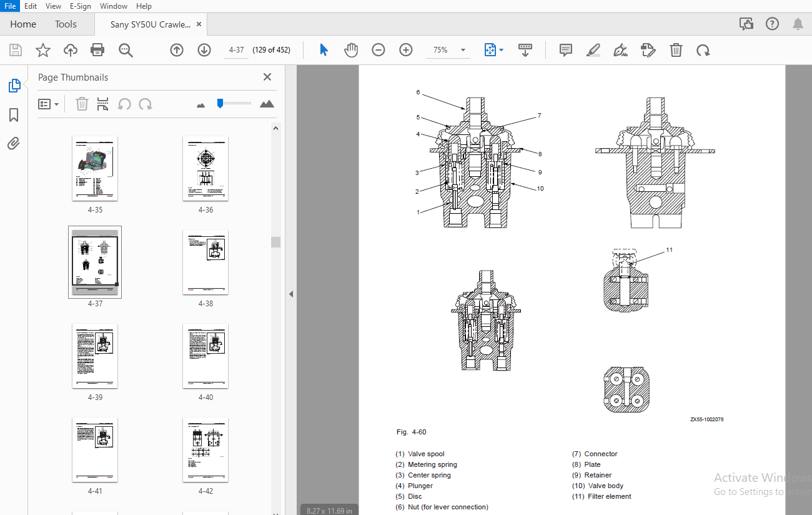
Task: Open Find text magnifier icon
Action: pyautogui.click(x=126, y=50)
